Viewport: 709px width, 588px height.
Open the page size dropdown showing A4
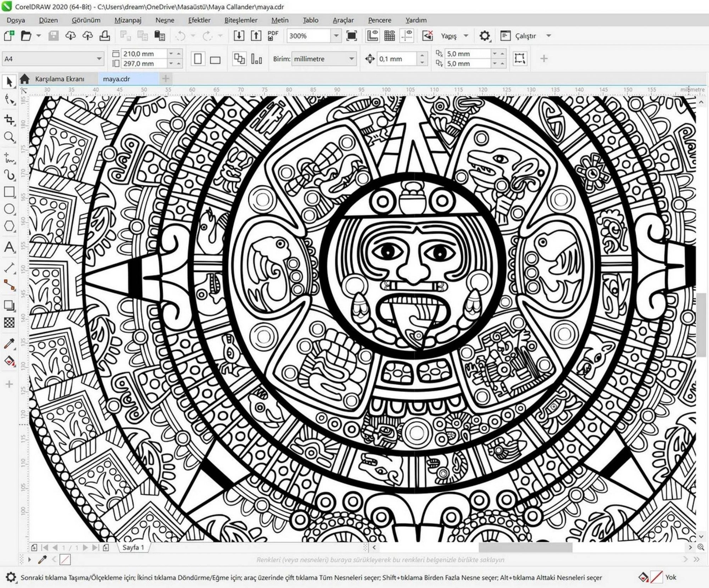coord(99,58)
